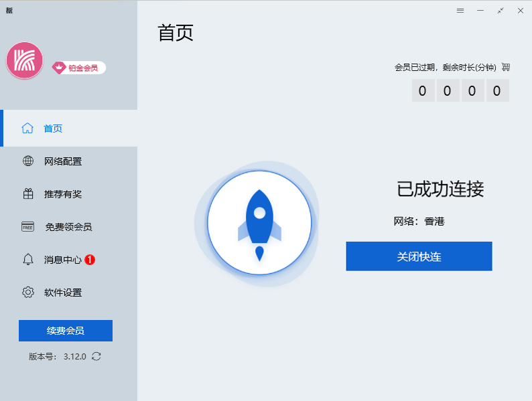Open 网络配置 network settings page
532x401 pixels.
pos(62,161)
